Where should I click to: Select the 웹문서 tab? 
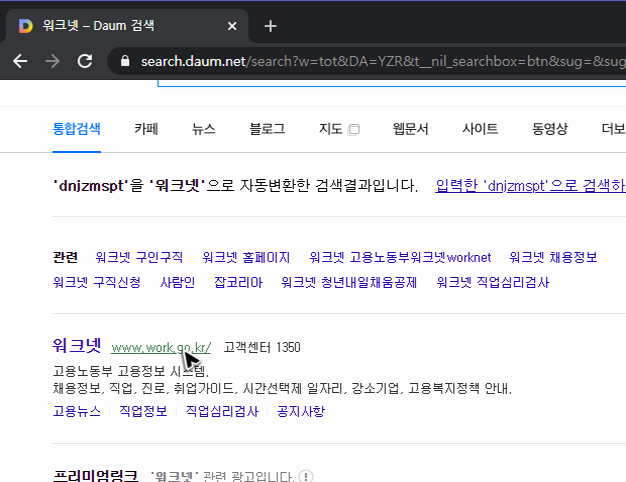[410, 129]
